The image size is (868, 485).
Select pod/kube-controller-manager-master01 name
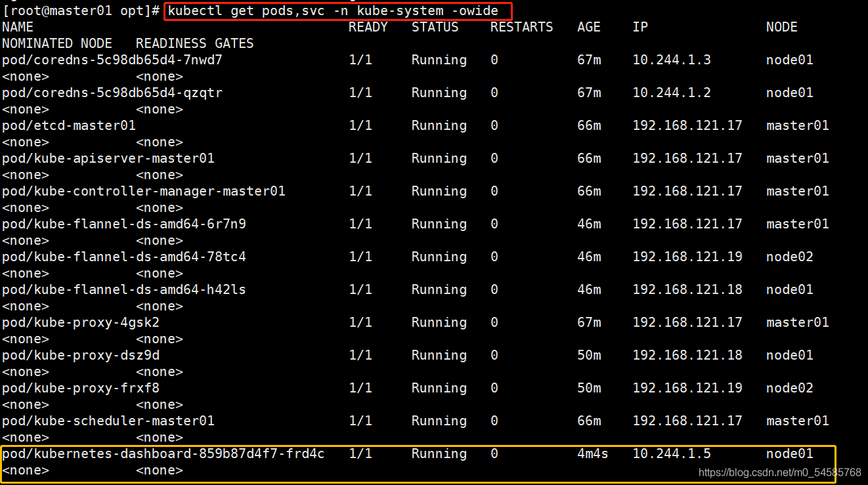(x=144, y=191)
